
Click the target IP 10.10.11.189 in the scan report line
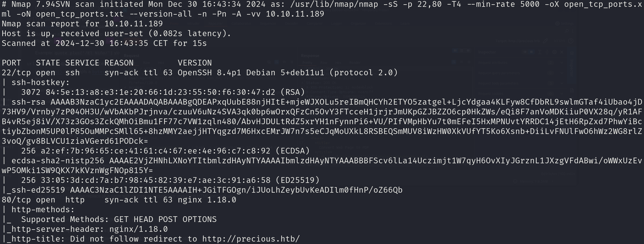pyautogui.click(x=134, y=24)
